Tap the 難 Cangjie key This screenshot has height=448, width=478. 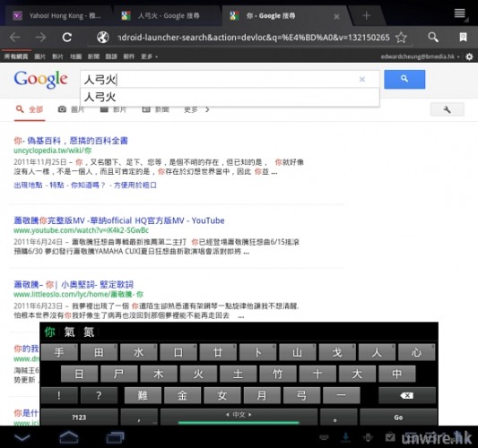coord(143,395)
